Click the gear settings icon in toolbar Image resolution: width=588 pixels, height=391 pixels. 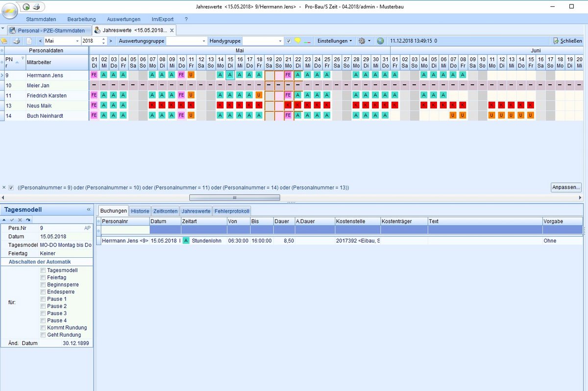[362, 41]
